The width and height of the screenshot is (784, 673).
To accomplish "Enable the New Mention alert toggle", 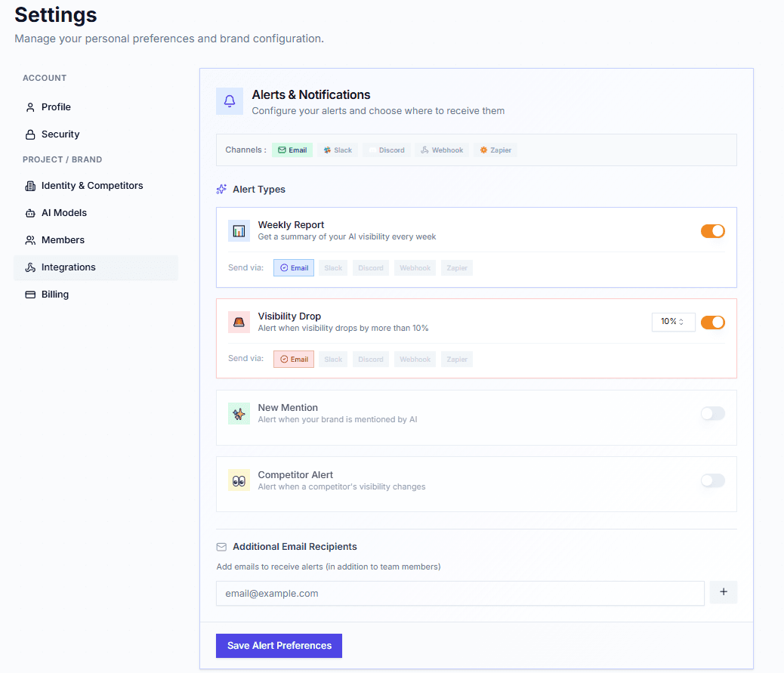I will click(x=712, y=413).
